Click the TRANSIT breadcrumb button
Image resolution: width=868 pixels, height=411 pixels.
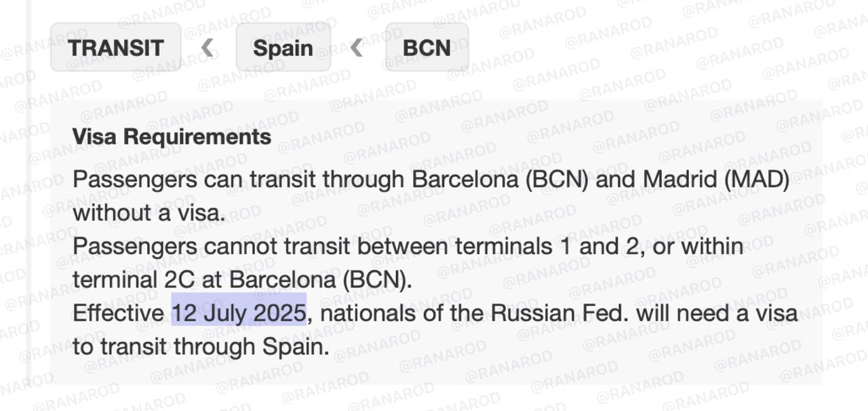coord(116,47)
